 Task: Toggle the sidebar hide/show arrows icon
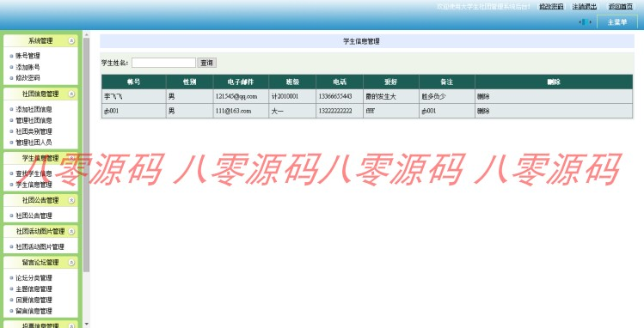pos(585,22)
